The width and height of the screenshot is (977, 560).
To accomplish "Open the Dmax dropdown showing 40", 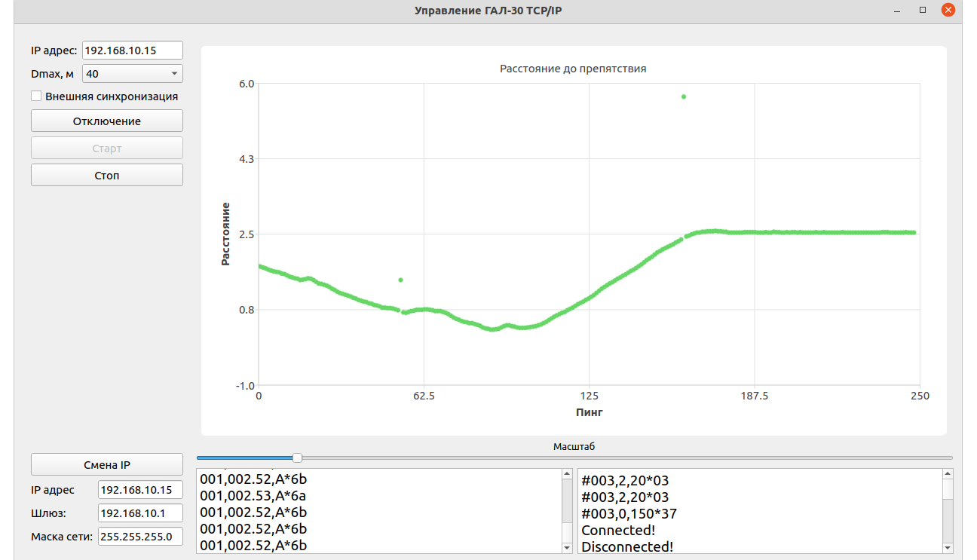I will 132,74.
